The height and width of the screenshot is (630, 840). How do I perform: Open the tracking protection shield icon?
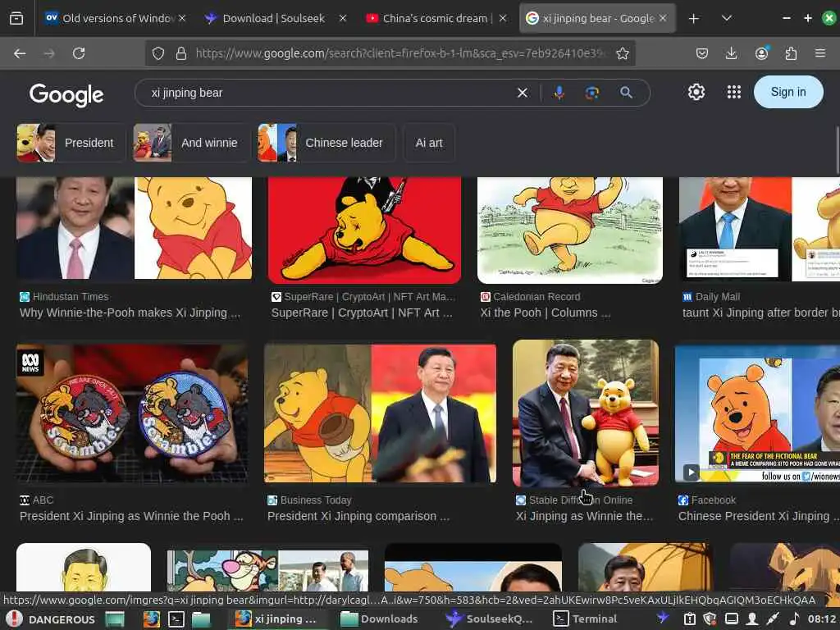click(158, 53)
